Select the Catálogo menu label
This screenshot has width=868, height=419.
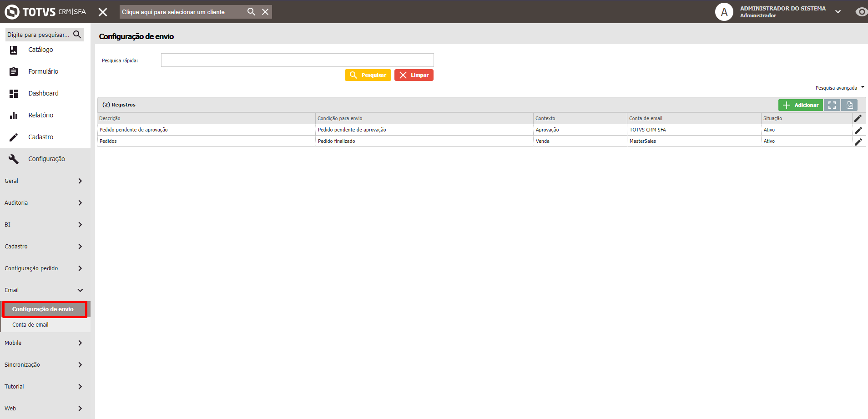(x=40, y=50)
